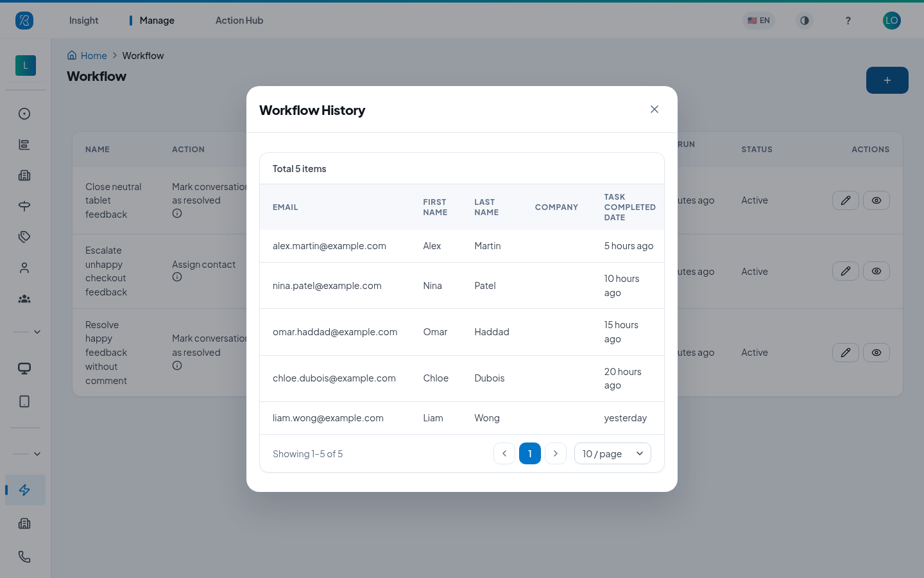This screenshot has width=924, height=578.
Task: View the Escalate unhappy checkout feedback workflow
Action: pos(877,271)
